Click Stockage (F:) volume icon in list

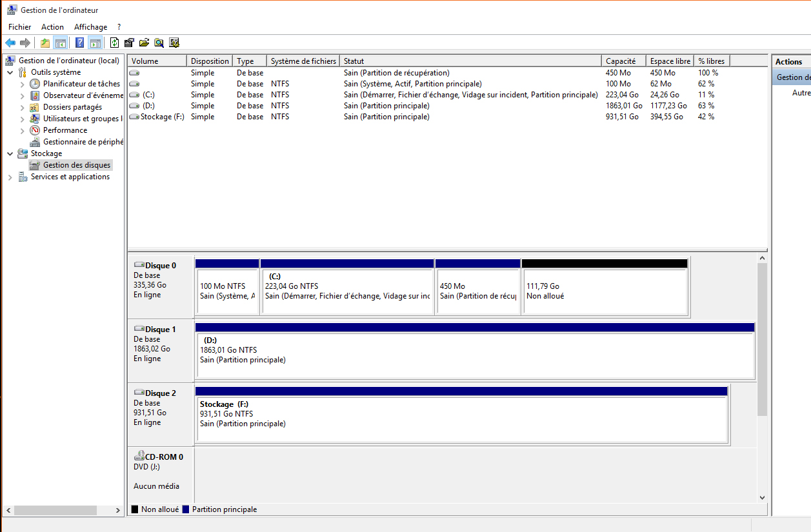(134, 117)
